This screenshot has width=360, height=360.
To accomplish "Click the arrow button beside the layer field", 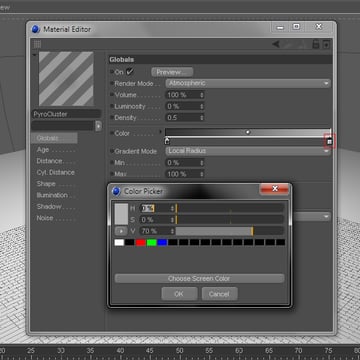I will [x=98, y=126].
